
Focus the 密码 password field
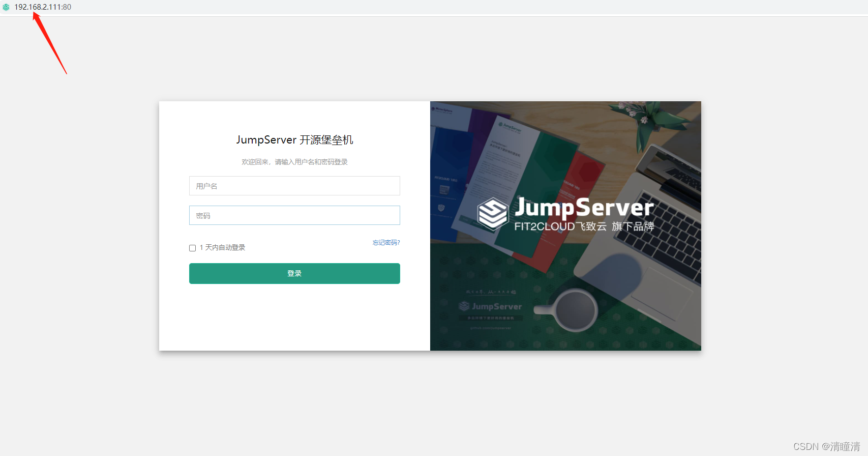[294, 215]
